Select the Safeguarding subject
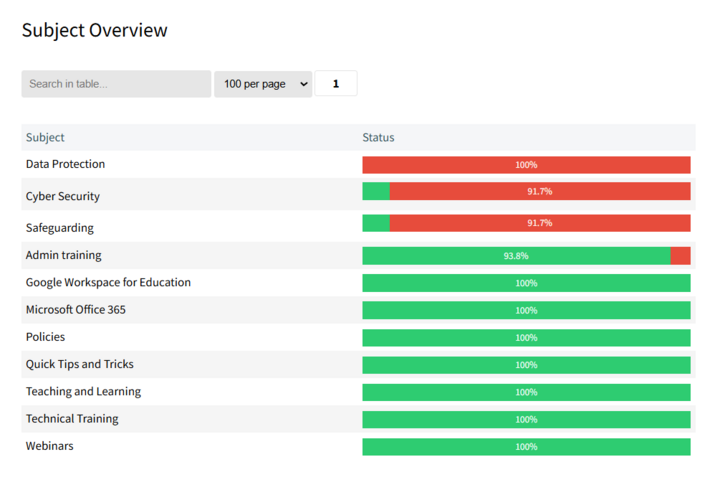The height and width of the screenshot is (495, 720). (x=59, y=228)
